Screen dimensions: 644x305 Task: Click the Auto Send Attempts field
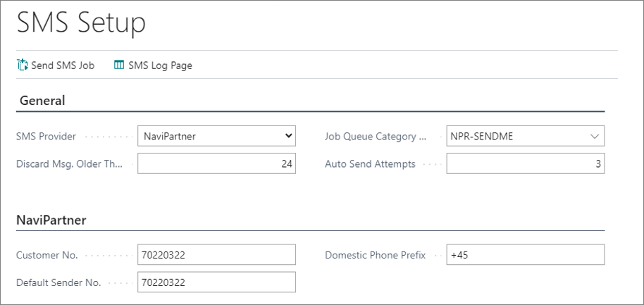[x=526, y=164]
